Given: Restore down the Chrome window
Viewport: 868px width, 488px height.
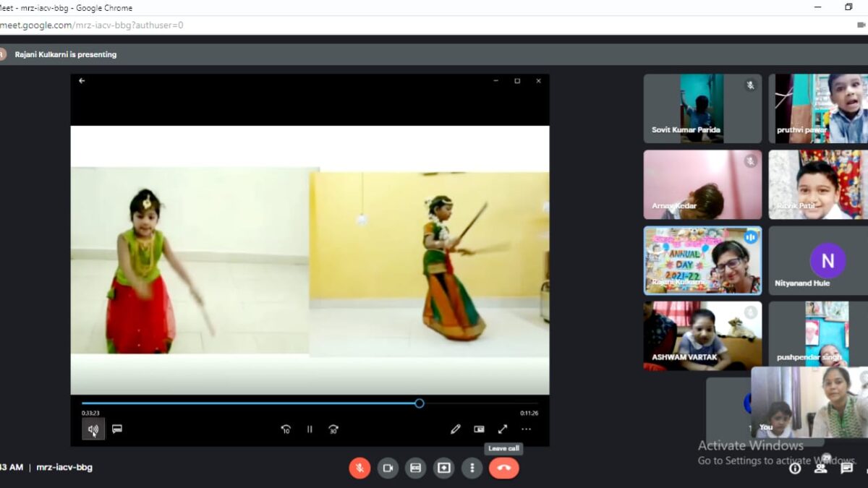Looking at the screenshot, I should (x=848, y=7).
